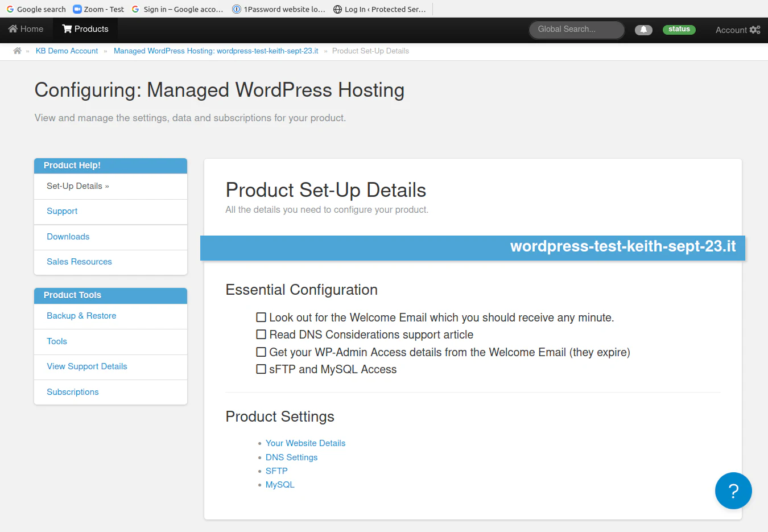Screen dimensions: 768x532
Task: Open the notifications bell
Action: click(x=643, y=30)
